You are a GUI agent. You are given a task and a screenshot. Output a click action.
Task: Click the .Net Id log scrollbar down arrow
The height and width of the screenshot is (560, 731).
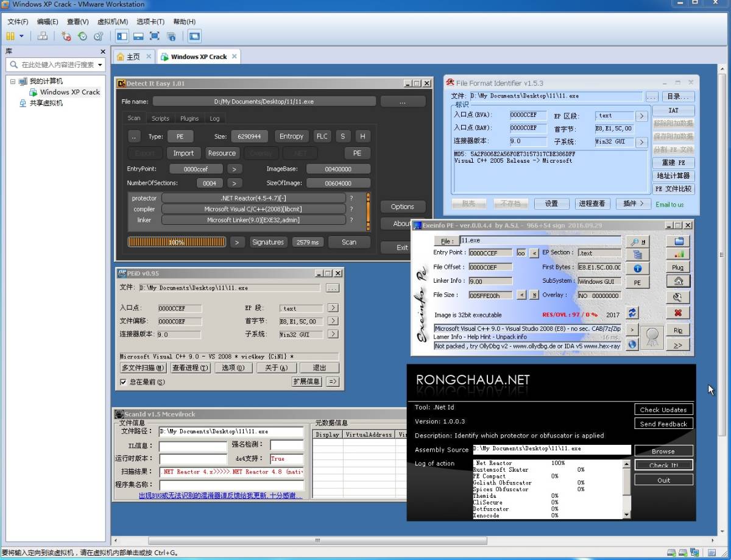(627, 516)
